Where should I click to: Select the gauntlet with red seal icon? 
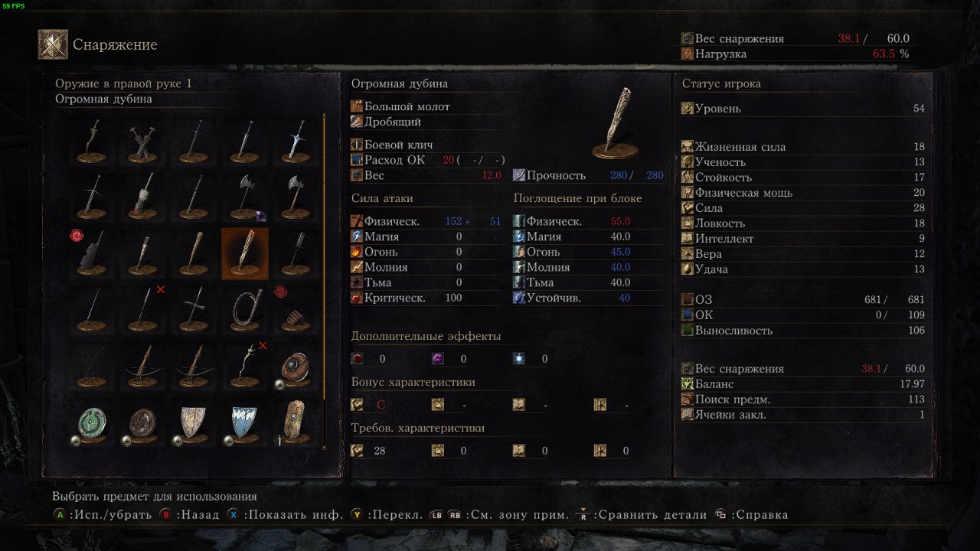pos(296,310)
